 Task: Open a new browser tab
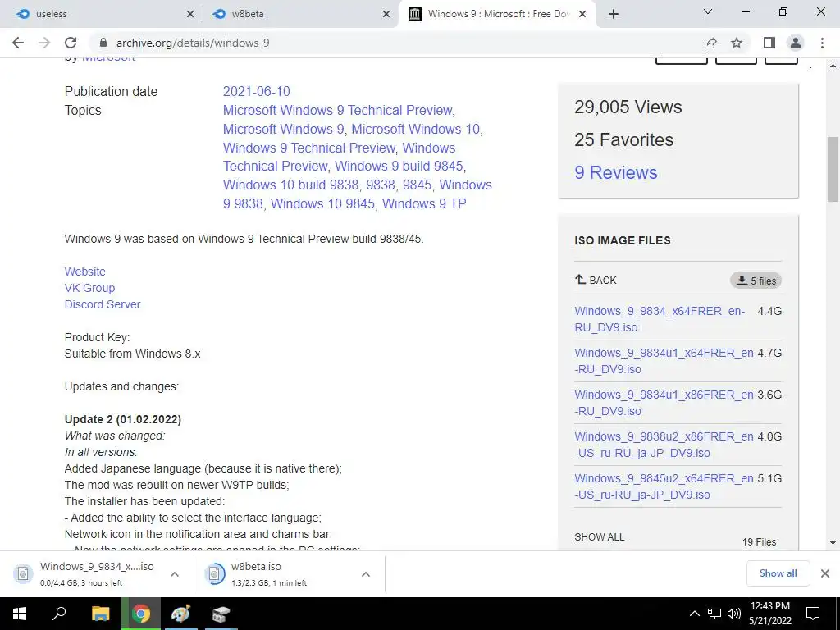click(x=614, y=14)
